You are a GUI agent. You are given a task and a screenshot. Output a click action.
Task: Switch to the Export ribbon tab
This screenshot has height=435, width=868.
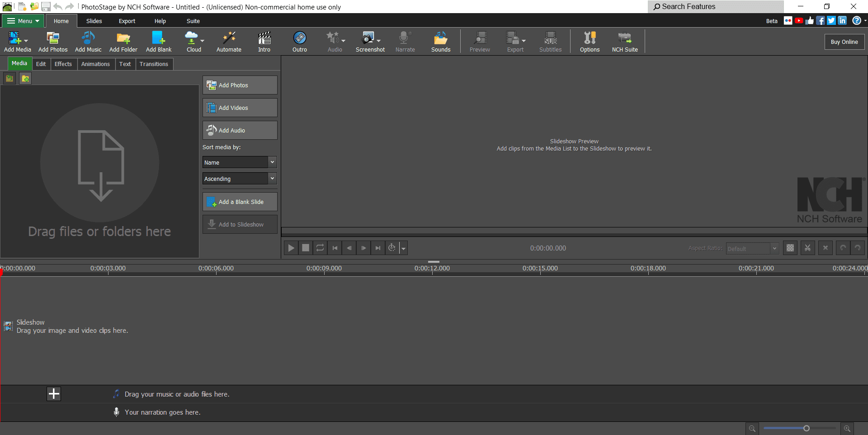(127, 21)
